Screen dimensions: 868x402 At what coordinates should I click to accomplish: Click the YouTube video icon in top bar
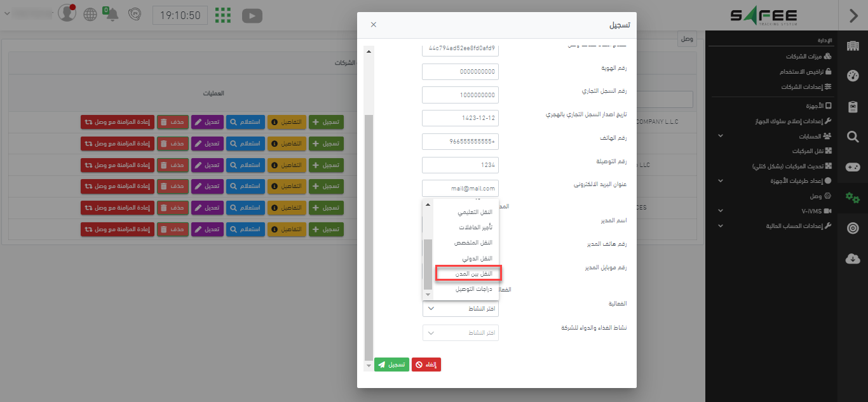tap(252, 15)
